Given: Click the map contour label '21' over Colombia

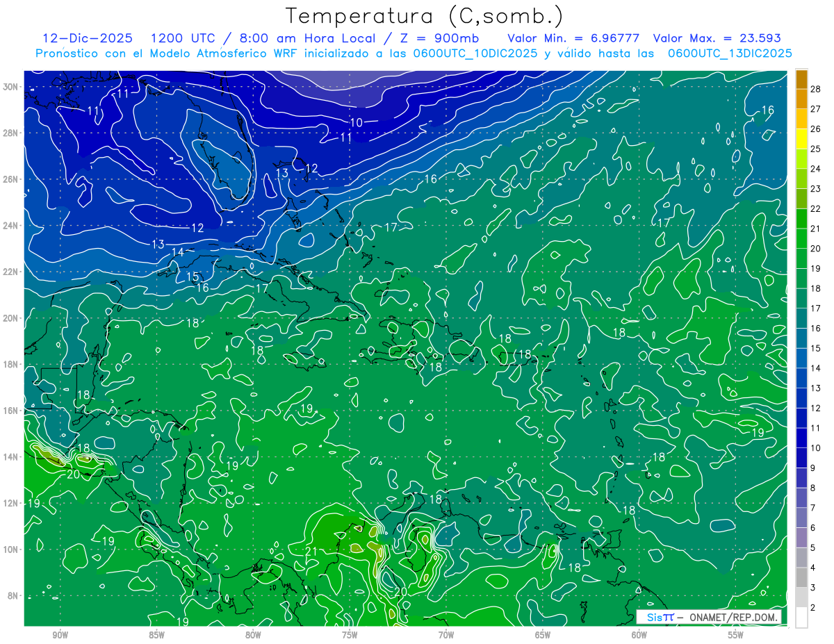Looking at the screenshot, I should point(311,552).
